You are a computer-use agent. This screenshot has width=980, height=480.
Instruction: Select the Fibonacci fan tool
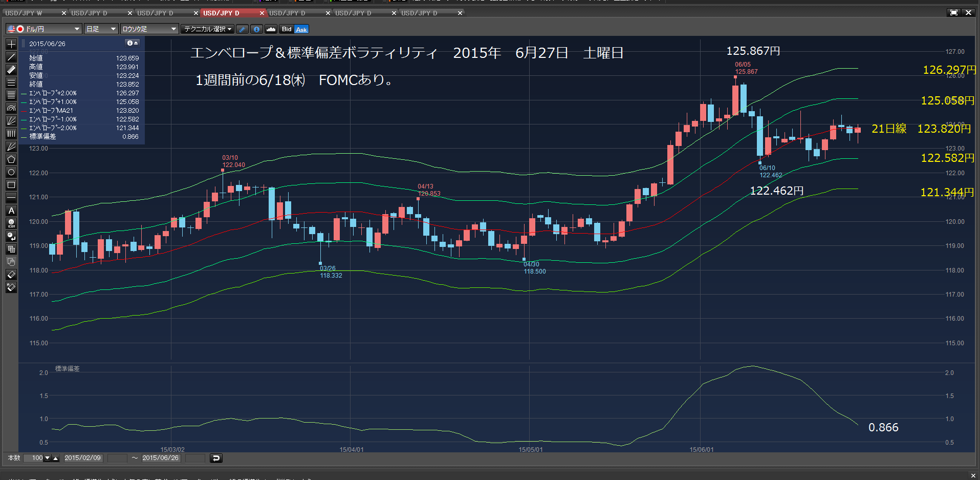[x=11, y=121]
